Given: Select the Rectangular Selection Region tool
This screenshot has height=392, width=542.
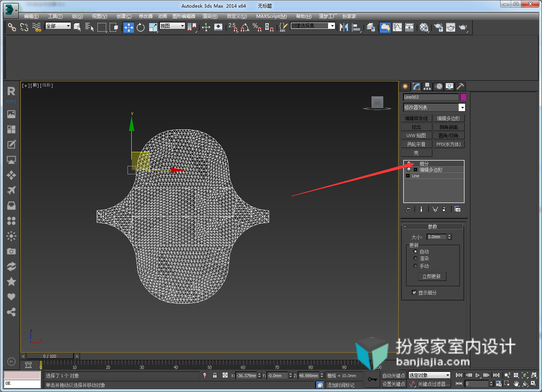Looking at the screenshot, I should [102, 27].
